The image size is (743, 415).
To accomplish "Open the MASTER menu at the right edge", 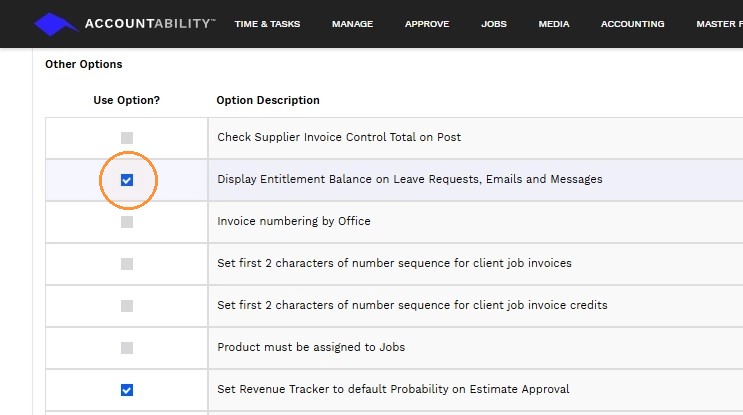I will (x=719, y=24).
